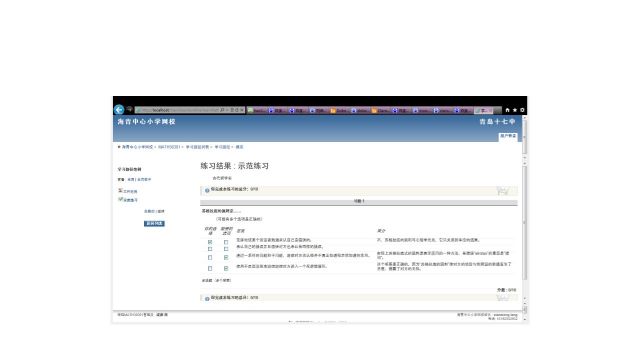The width and height of the screenshot is (640, 360).
Task: Click the info icon beside the bottom score bar
Action: click(x=207, y=299)
